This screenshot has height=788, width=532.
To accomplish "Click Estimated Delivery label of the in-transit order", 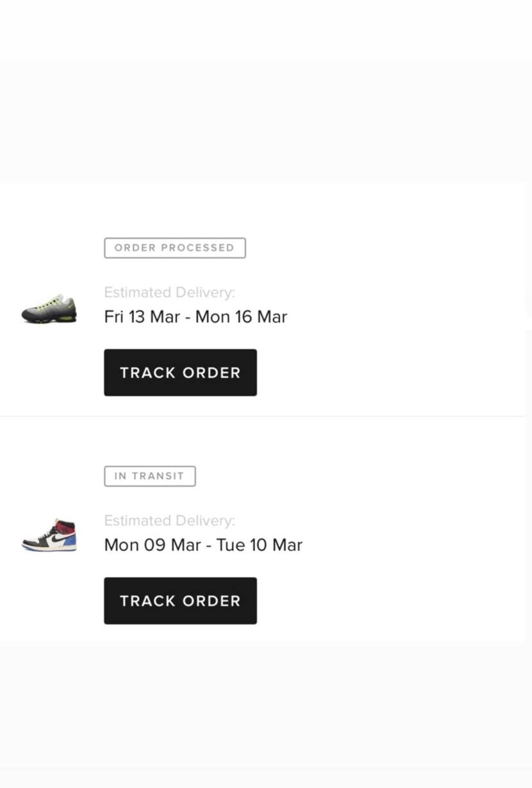I will pyautogui.click(x=169, y=521).
